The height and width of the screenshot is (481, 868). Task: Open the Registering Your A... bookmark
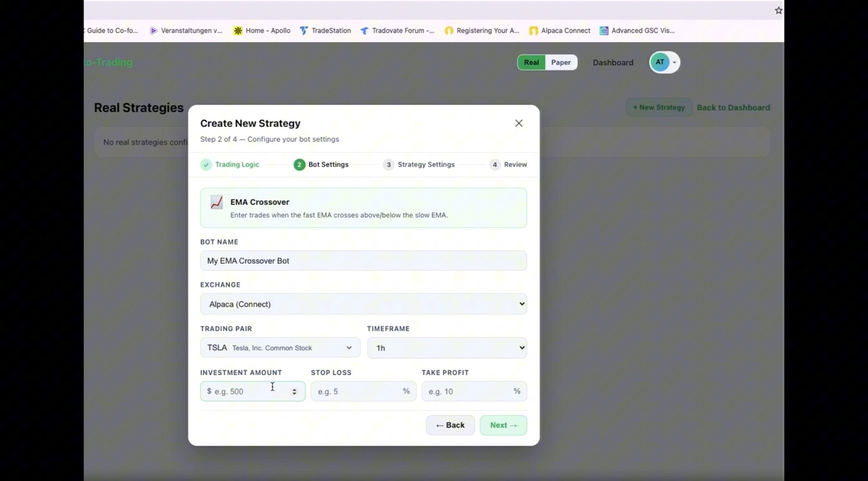tap(481, 31)
